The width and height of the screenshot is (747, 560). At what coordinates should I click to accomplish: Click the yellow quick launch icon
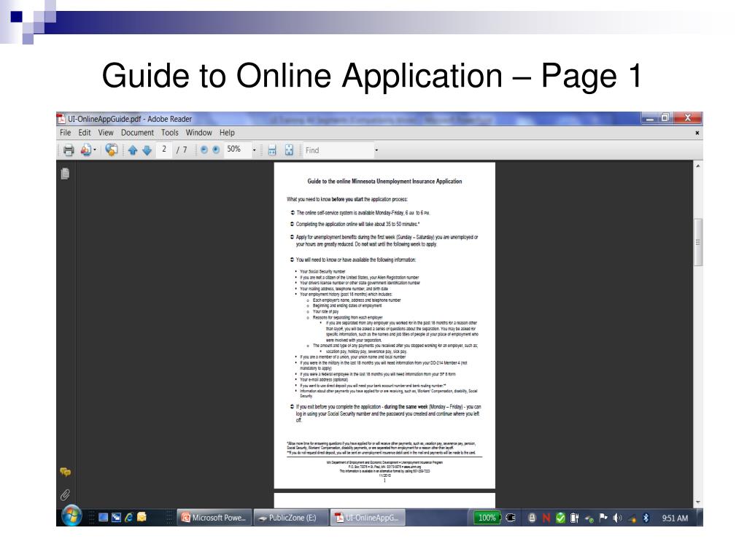coord(142,517)
